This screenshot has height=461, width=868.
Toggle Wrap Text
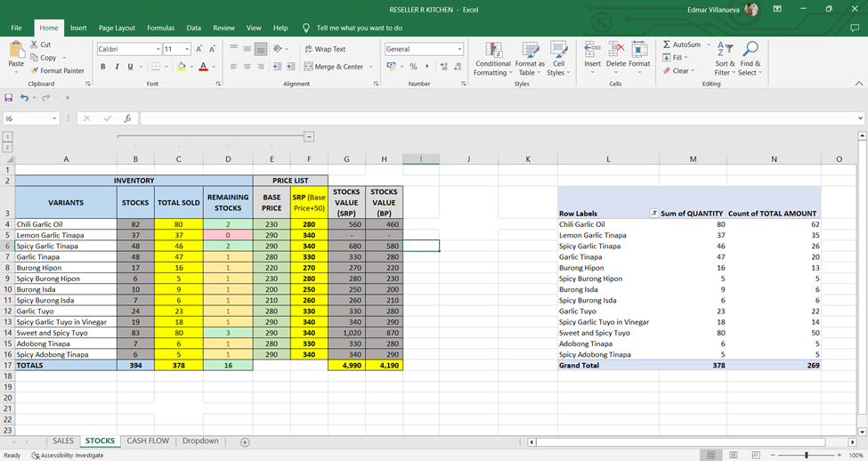[325, 49]
